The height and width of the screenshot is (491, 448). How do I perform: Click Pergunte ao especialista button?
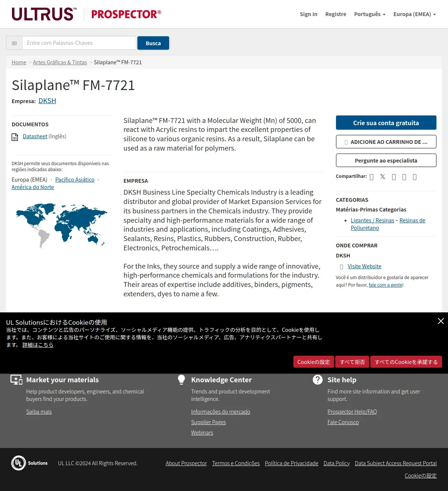(x=386, y=160)
